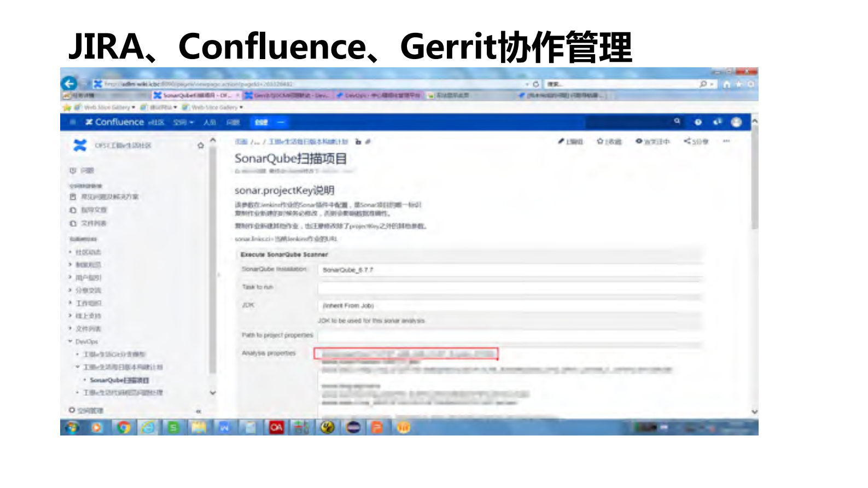Viewport: 868px width, 488px height.
Task: Open the SonarQube扫描项目 page in the sidebar tree
Action: coord(119,380)
